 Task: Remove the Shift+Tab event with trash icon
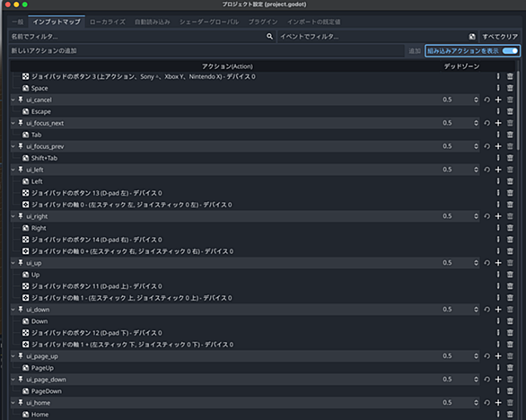click(510, 158)
